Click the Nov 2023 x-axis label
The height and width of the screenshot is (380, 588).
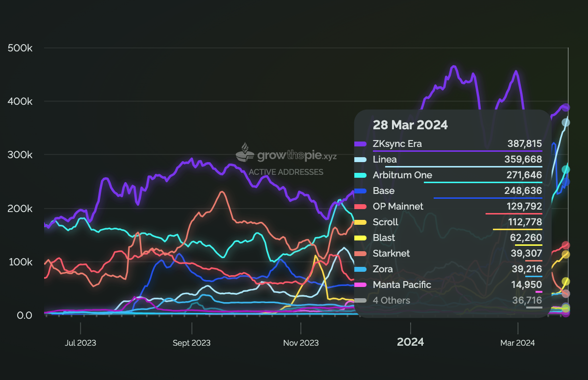(x=301, y=343)
